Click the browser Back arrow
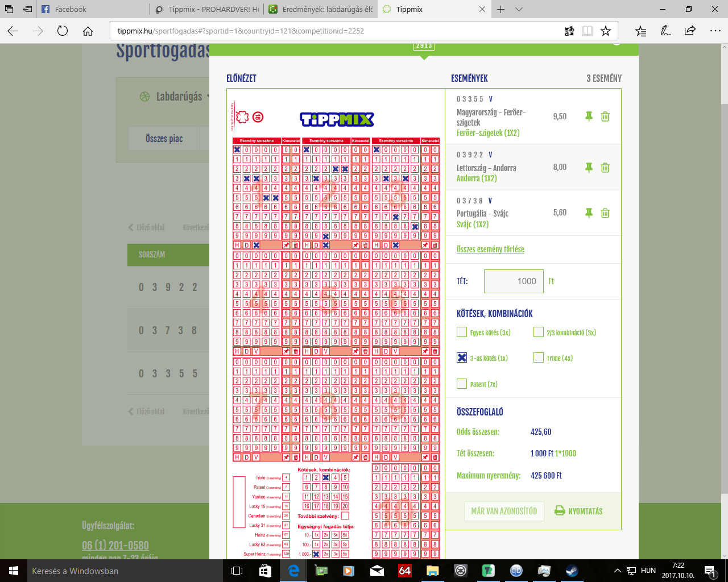728x582 pixels. [13, 31]
